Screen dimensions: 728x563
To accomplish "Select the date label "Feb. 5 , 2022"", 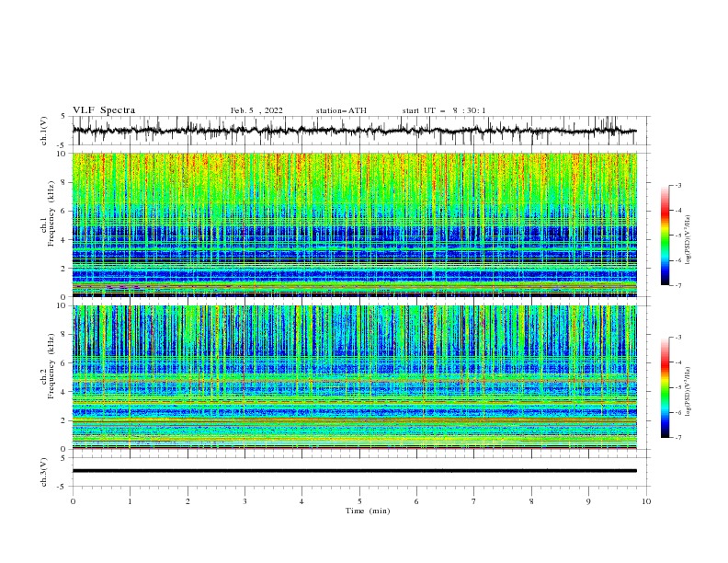I will [256, 110].
